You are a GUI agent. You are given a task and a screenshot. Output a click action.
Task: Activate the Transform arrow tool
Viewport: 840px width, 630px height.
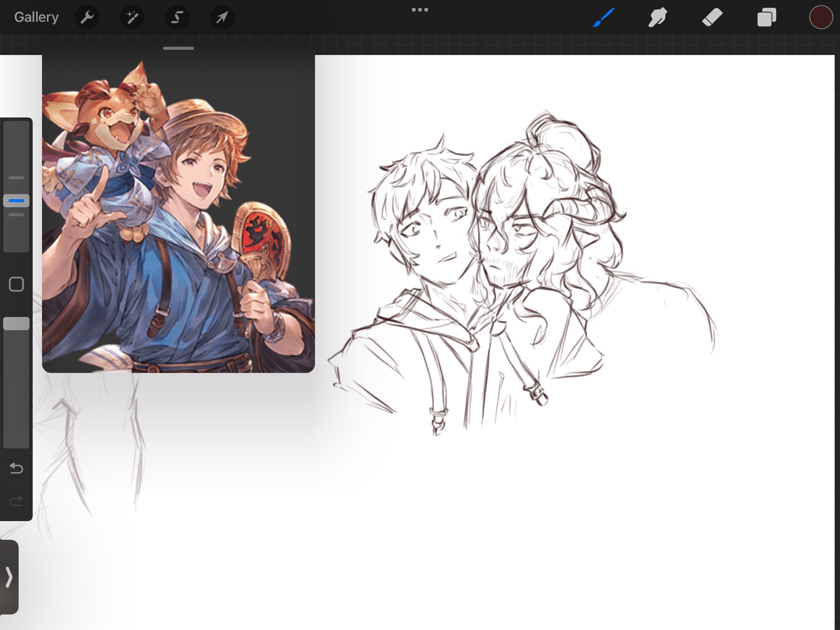(222, 17)
